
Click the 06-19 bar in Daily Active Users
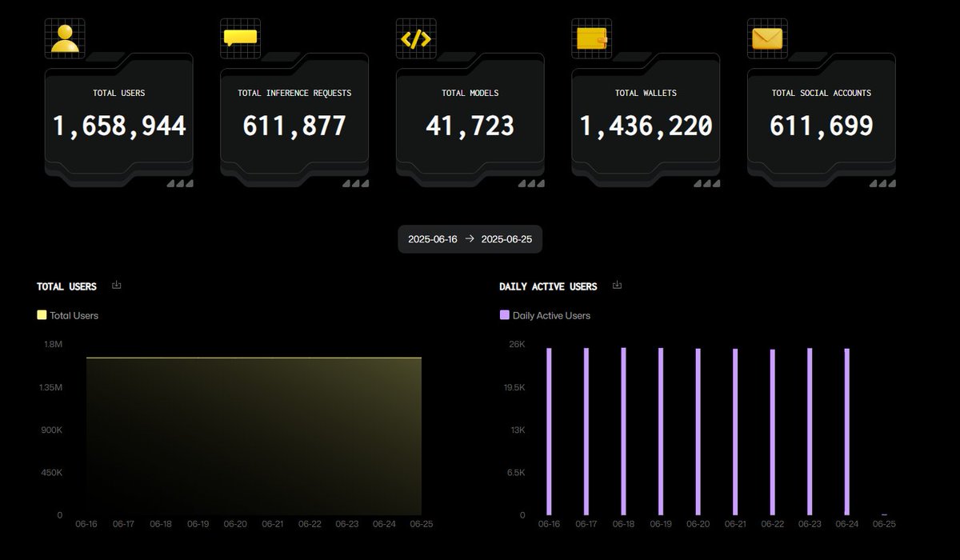tap(661, 431)
